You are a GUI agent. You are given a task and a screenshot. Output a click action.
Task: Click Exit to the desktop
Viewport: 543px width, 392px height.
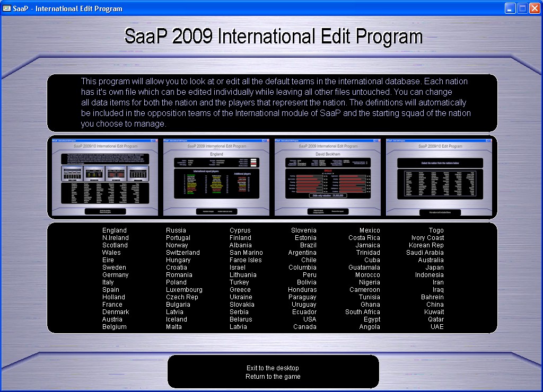pyautogui.click(x=273, y=368)
